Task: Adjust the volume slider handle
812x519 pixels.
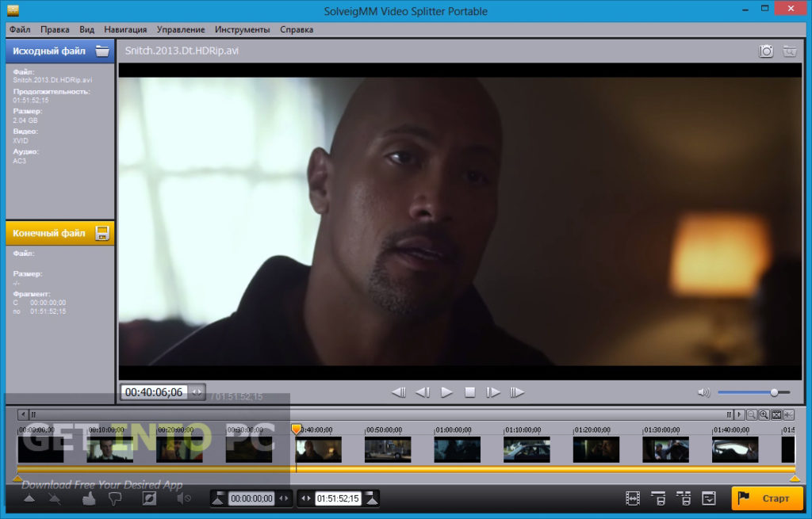Action: [x=774, y=393]
